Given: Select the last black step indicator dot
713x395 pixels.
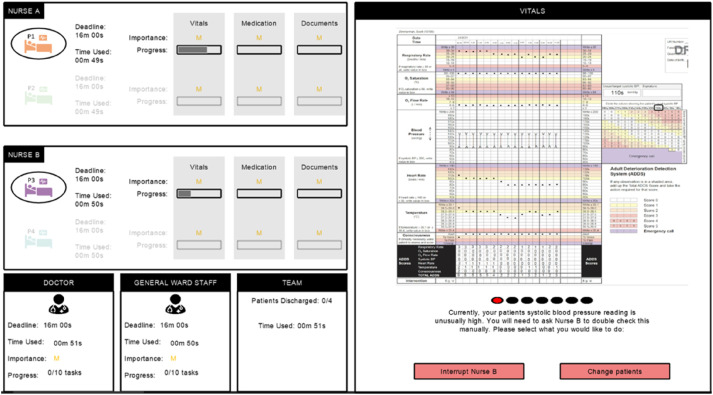Looking at the screenshot, I should pyautogui.click(x=587, y=300).
